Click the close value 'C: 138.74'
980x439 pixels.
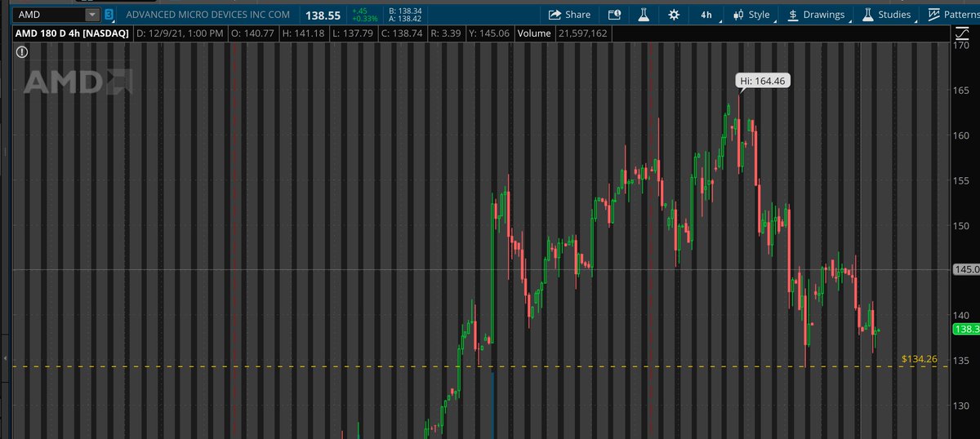pyautogui.click(x=400, y=33)
